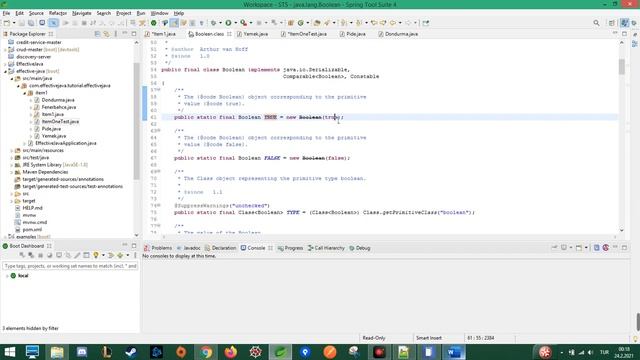Open the Refactor menu
The width and height of the screenshot is (640, 360).
tap(58, 13)
